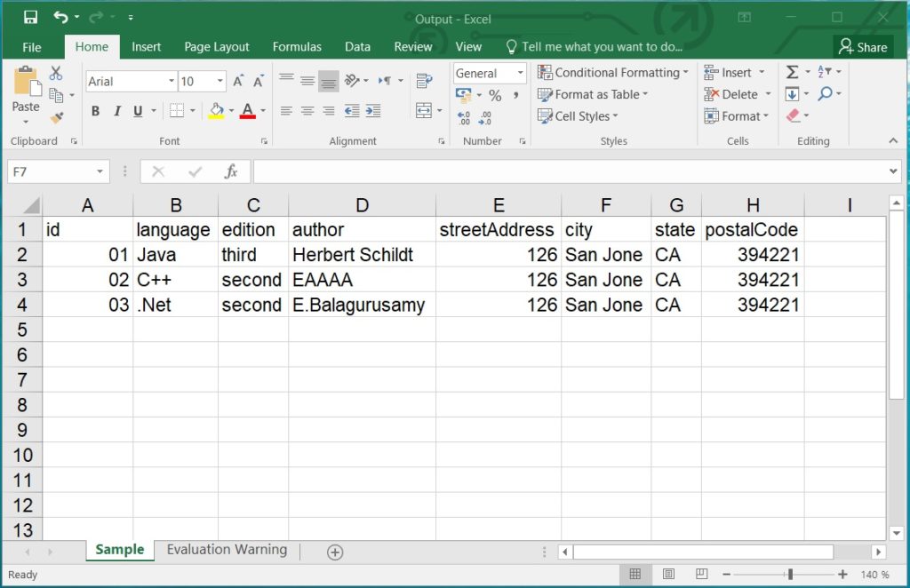Click the Share button
The height and width of the screenshot is (588, 910).
pyautogui.click(x=863, y=46)
